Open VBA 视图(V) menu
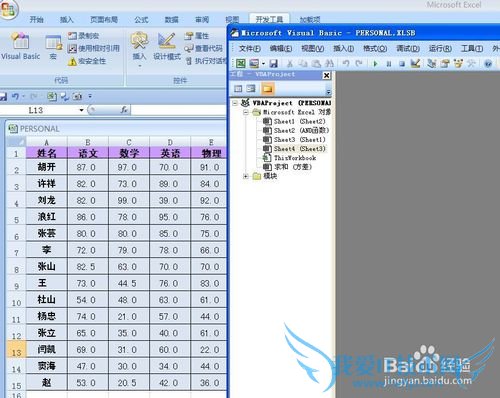 (313, 49)
